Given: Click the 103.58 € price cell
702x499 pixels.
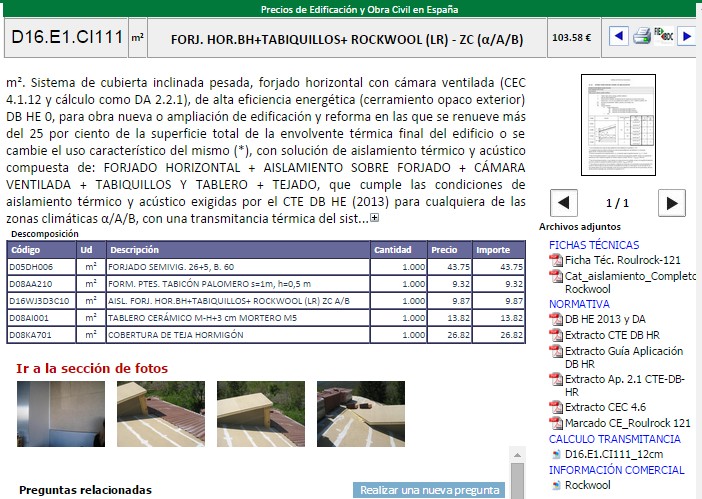Looking at the screenshot, I should [574, 38].
